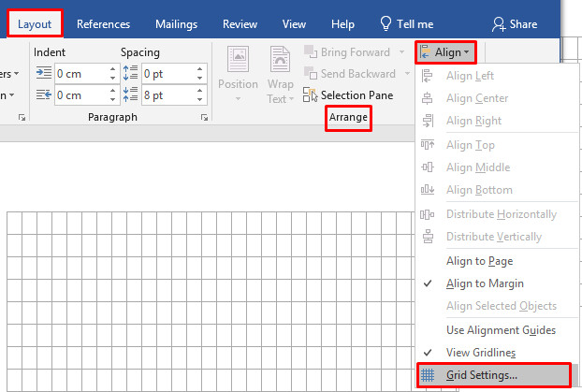This screenshot has height=392, width=582.
Task: Open the Paragraph dialog launcher
Action: [204, 118]
